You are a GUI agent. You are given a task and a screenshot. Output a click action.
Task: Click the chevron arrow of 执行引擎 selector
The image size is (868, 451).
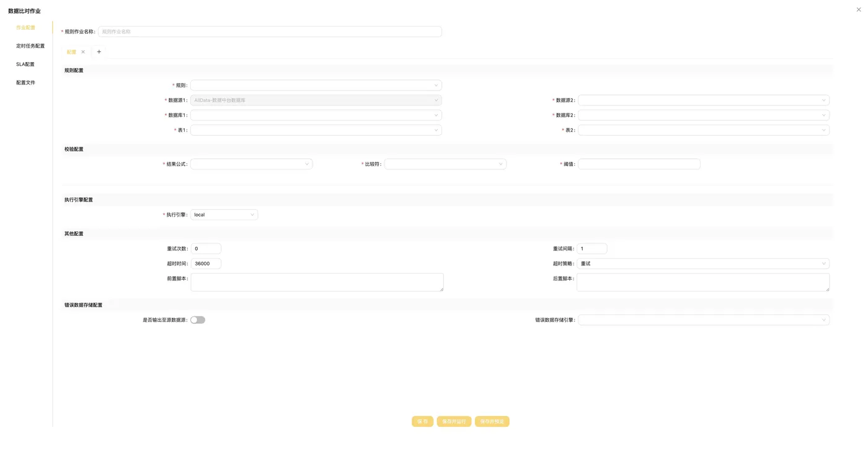(252, 215)
